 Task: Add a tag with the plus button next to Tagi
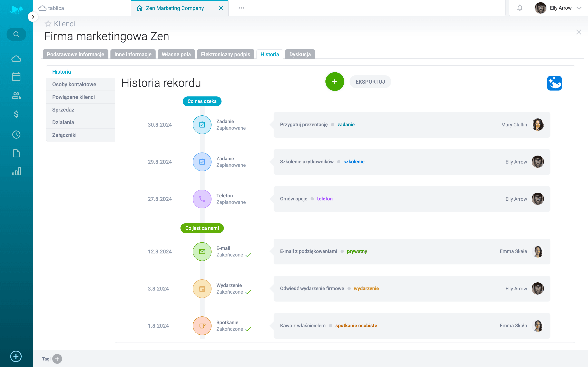57,359
